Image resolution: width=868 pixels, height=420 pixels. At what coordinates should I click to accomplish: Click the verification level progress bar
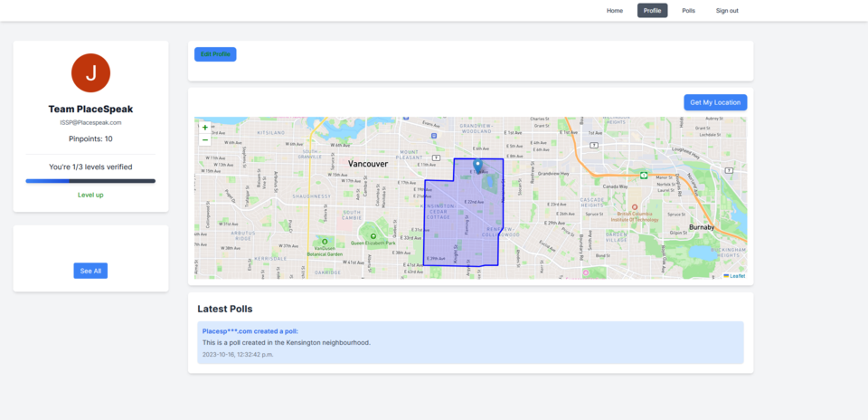click(90, 181)
